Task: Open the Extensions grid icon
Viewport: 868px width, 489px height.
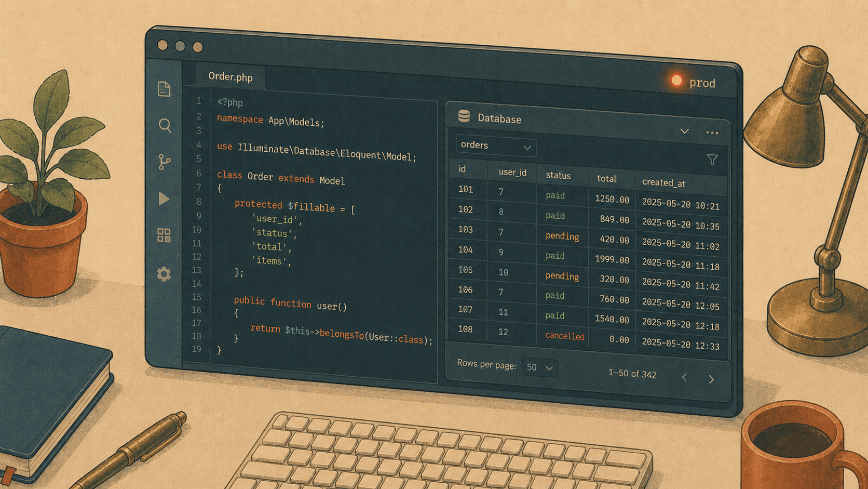Action: pyautogui.click(x=164, y=235)
